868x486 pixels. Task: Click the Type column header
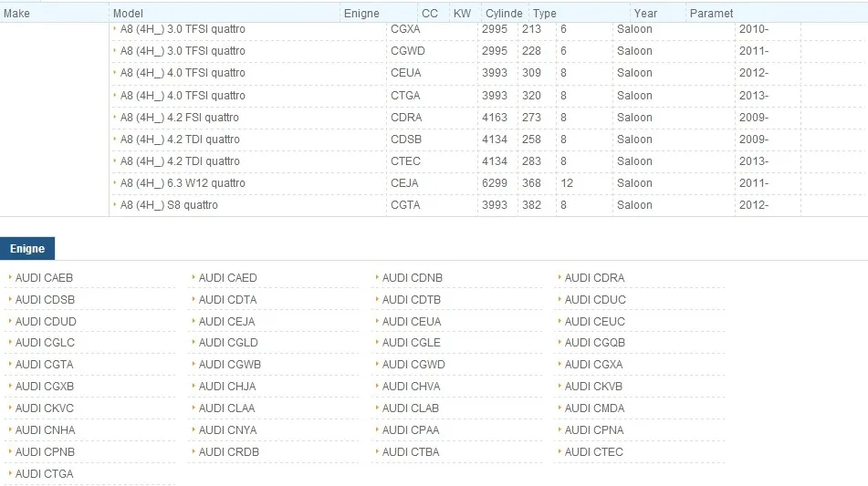[545, 14]
